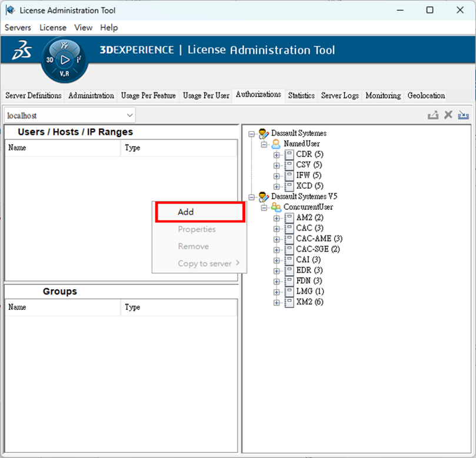Select the EDR (3) license label
The width and height of the screenshot is (476, 458).
[309, 270]
